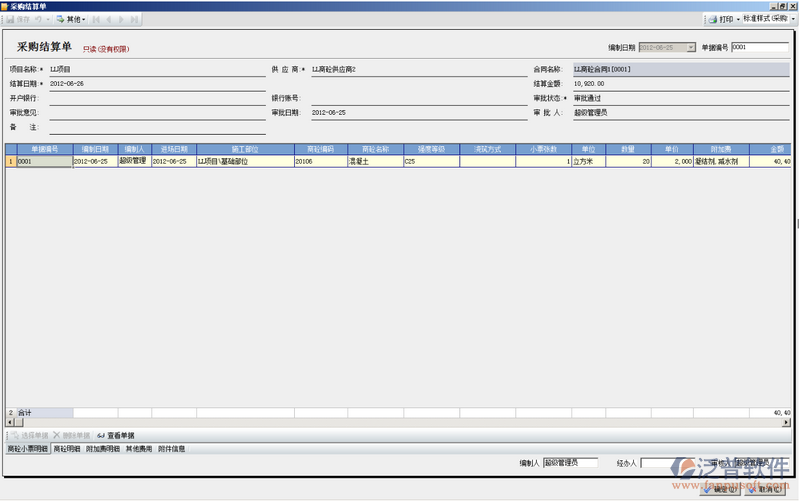Click the 确定 confirm button
Viewport: 800px width, 501px height.
[723, 490]
